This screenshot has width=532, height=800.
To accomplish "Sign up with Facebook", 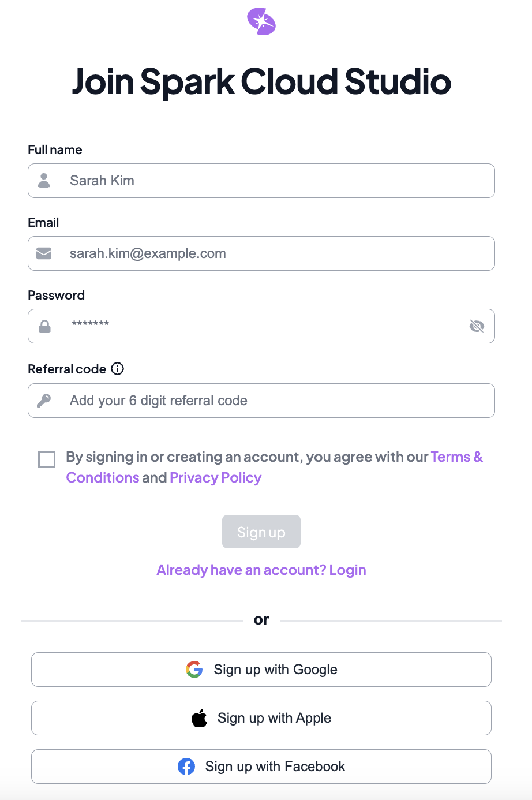I will click(261, 766).
